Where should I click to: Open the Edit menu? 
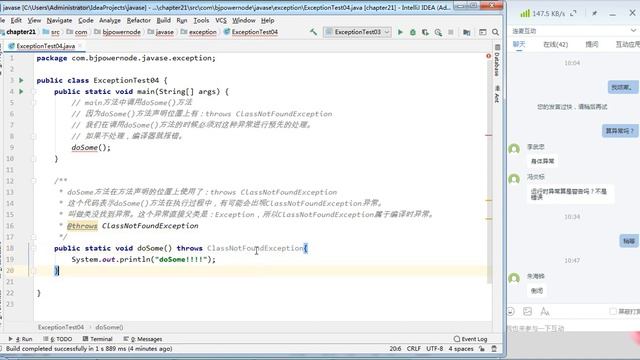pos(16,20)
